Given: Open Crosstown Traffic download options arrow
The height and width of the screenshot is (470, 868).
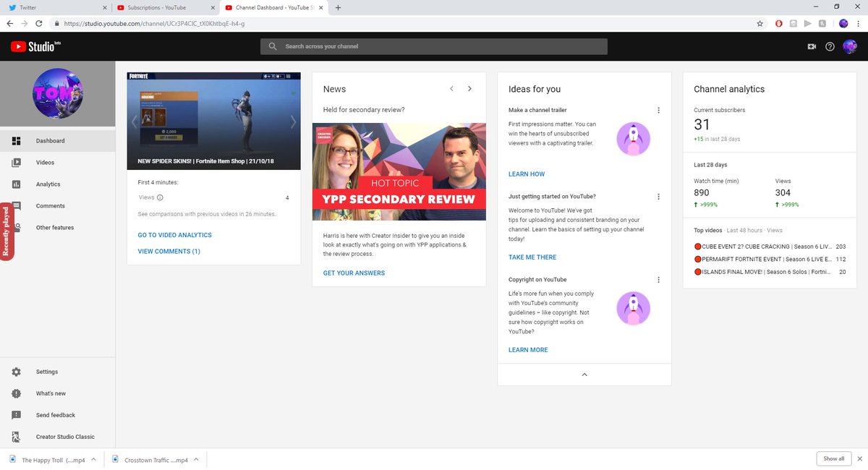Looking at the screenshot, I should pyautogui.click(x=195, y=460).
